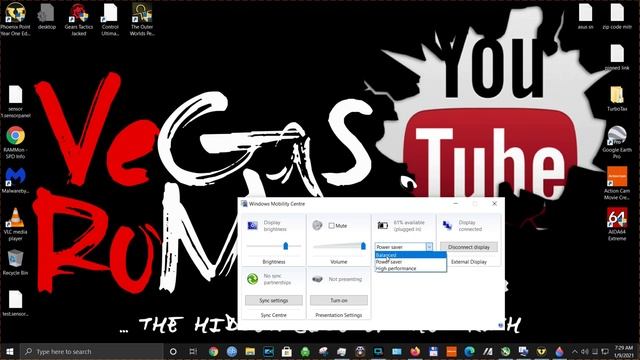Select Power saver in the power plan list
This screenshot has height=360, width=640.
(x=411, y=262)
